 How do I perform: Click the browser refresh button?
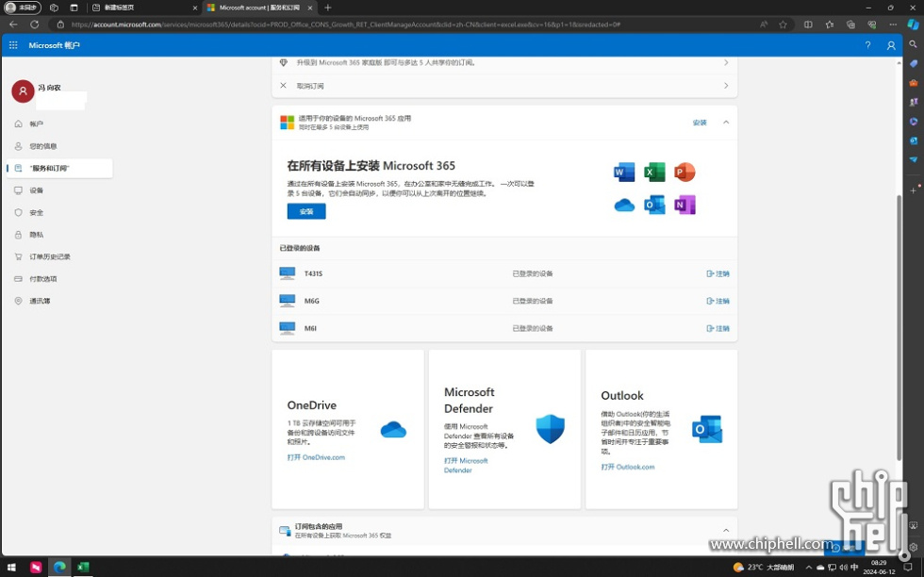pos(34,25)
